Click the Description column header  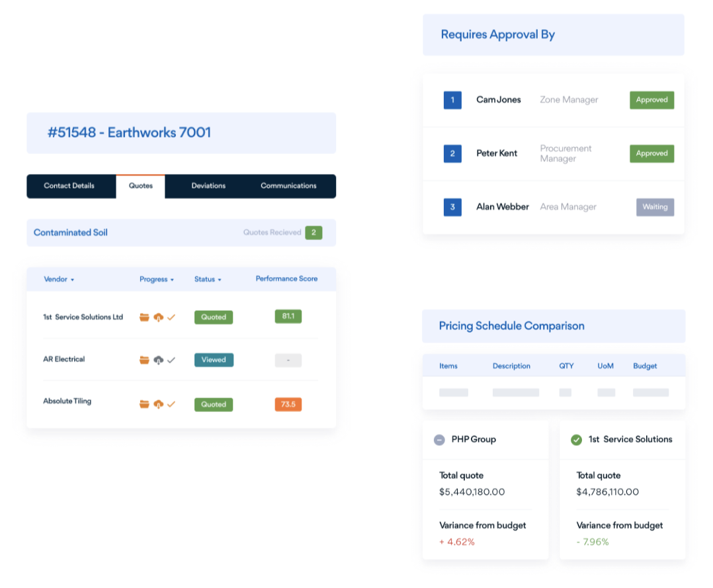(511, 366)
